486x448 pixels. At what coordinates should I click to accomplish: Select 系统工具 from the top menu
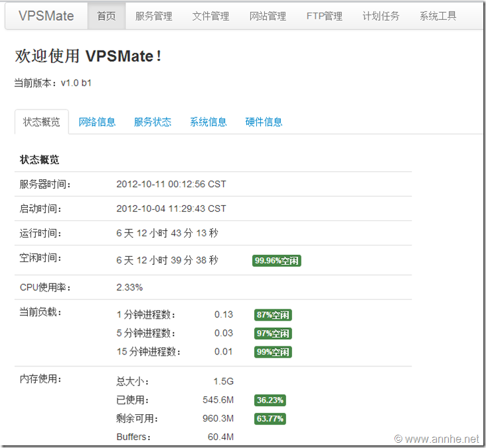pos(438,16)
